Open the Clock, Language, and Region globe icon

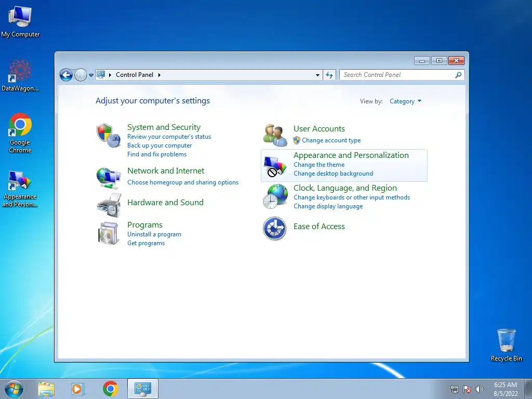(x=275, y=196)
